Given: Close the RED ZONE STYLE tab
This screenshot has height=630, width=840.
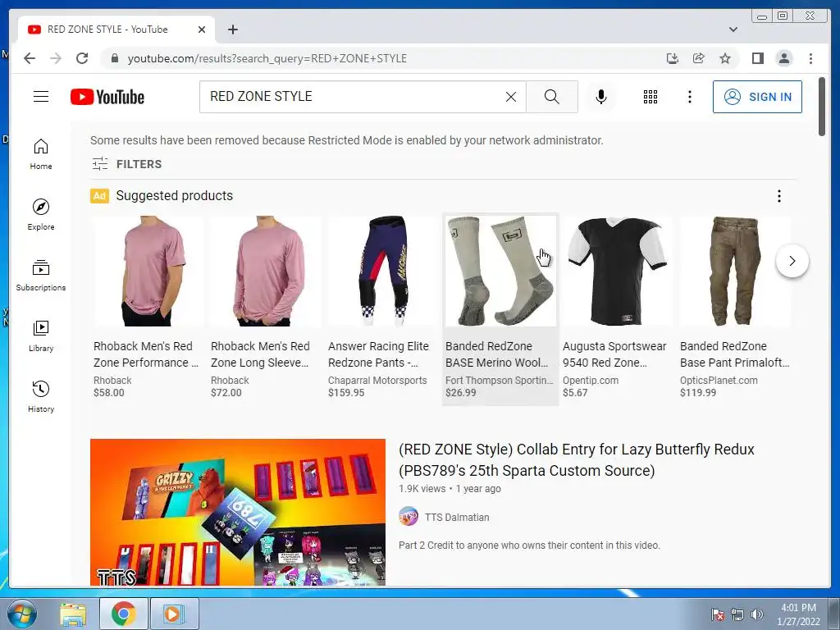Looking at the screenshot, I should click(x=202, y=30).
